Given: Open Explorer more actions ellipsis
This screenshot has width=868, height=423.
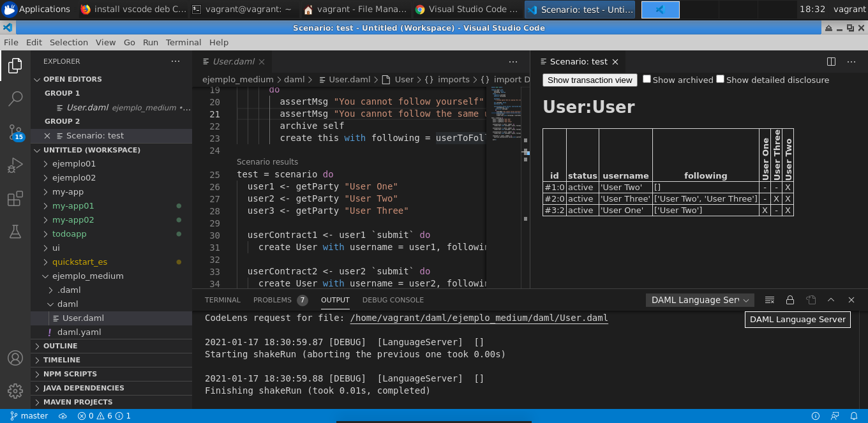Looking at the screenshot, I should click(176, 61).
